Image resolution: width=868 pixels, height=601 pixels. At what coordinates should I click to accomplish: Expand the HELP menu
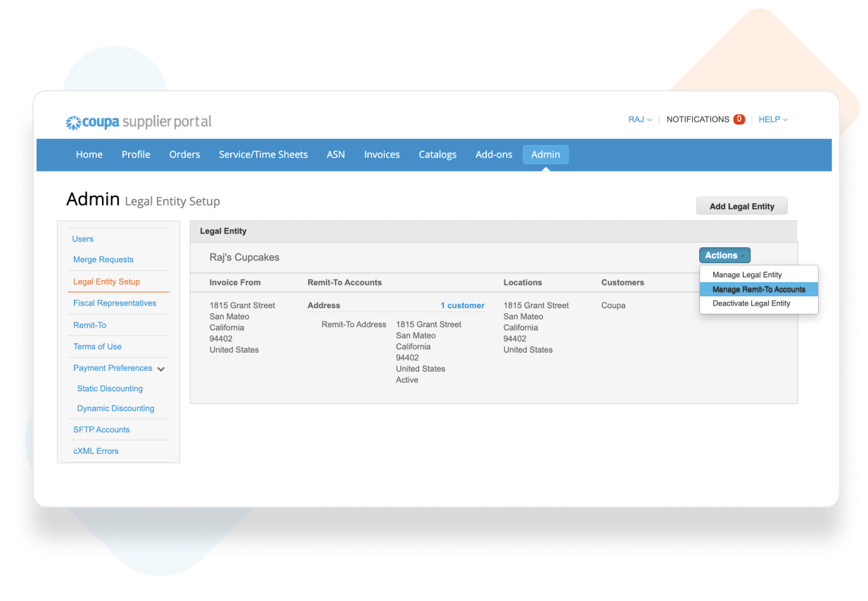click(772, 120)
